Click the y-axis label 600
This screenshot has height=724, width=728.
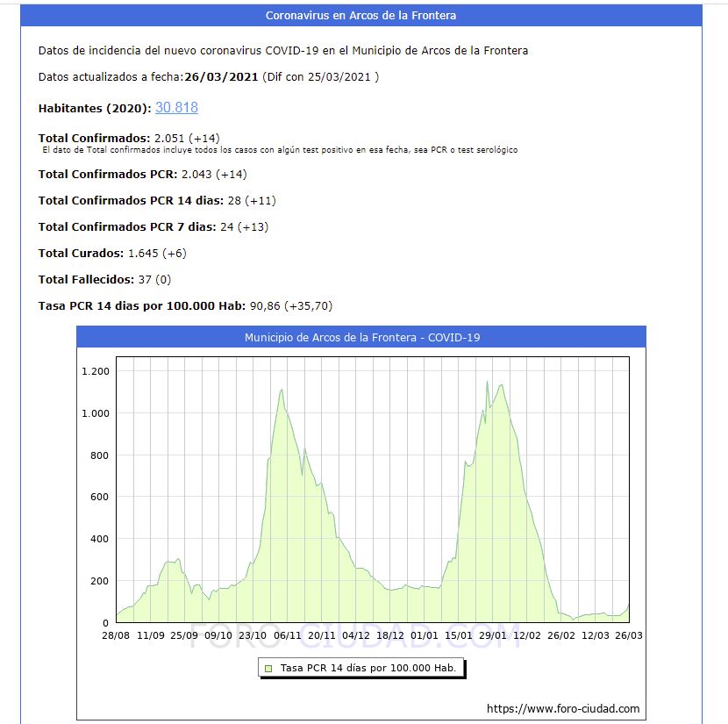(99, 497)
